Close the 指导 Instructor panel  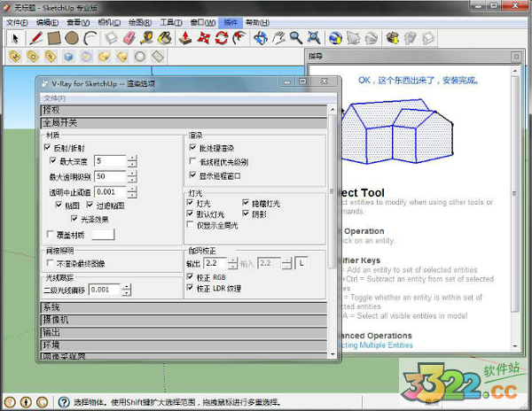coord(516,57)
